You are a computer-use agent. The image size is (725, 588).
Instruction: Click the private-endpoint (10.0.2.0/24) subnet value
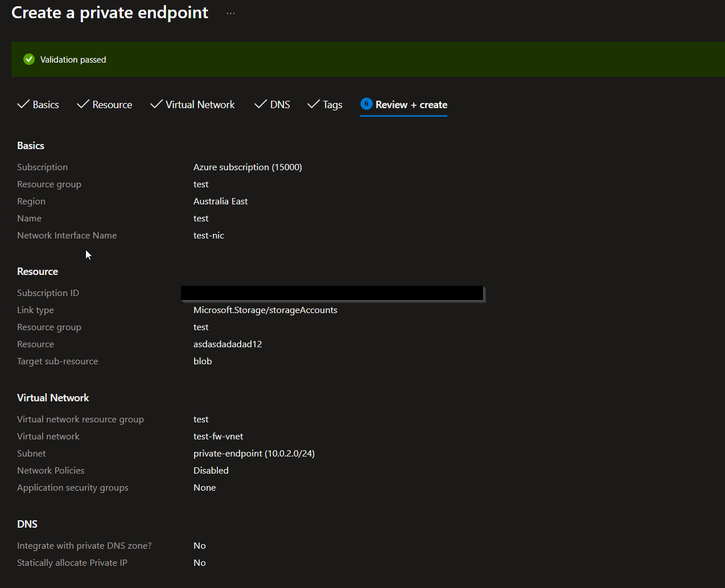tap(254, 454)
